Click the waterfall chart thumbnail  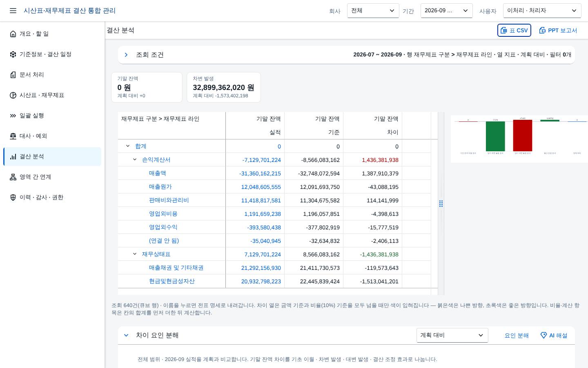(x=519, y=139)
